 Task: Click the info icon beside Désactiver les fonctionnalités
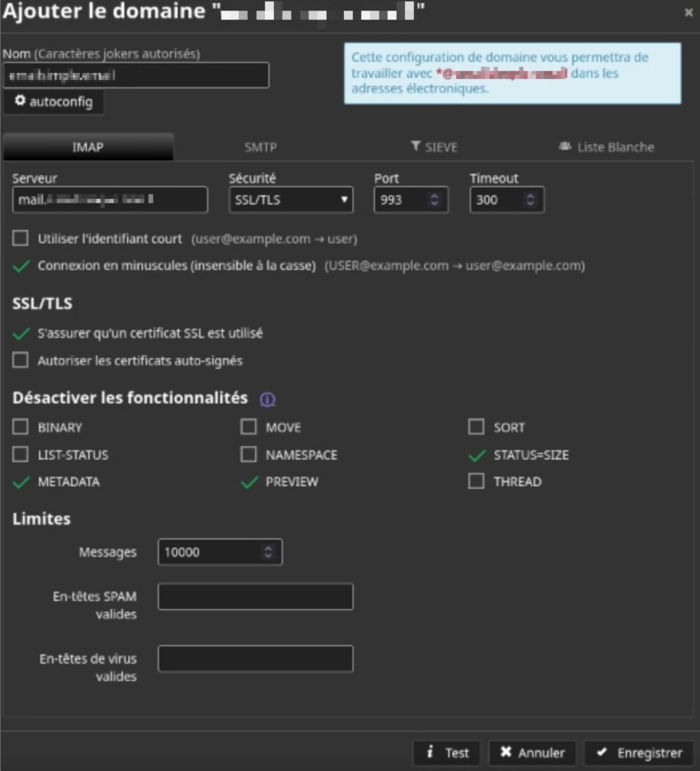point(267,399)
